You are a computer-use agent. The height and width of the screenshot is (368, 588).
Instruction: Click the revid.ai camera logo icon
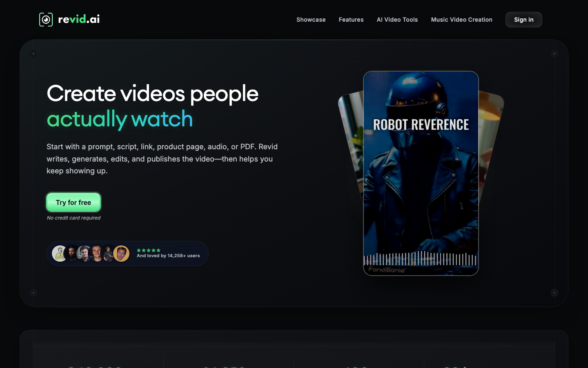click(x=46, y=20)
